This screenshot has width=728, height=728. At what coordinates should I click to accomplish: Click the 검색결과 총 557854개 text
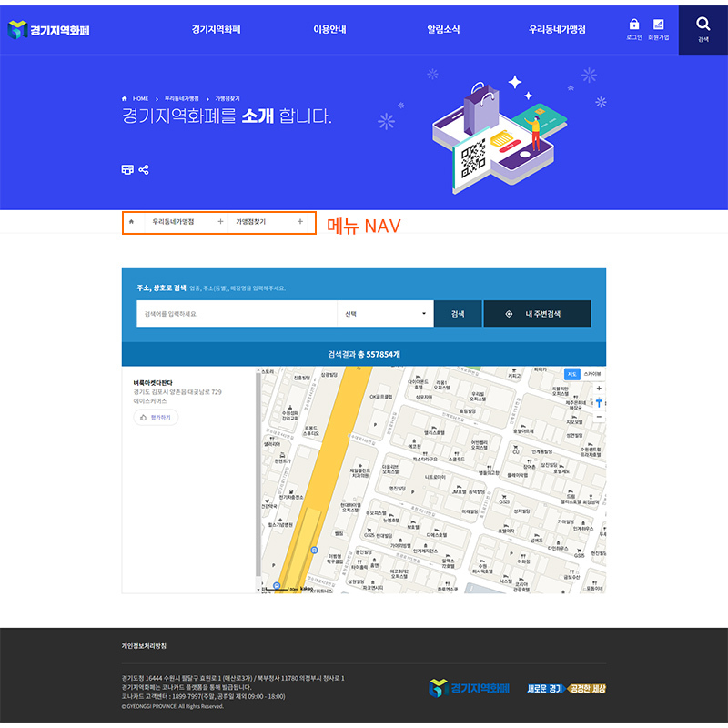[364, 354]
